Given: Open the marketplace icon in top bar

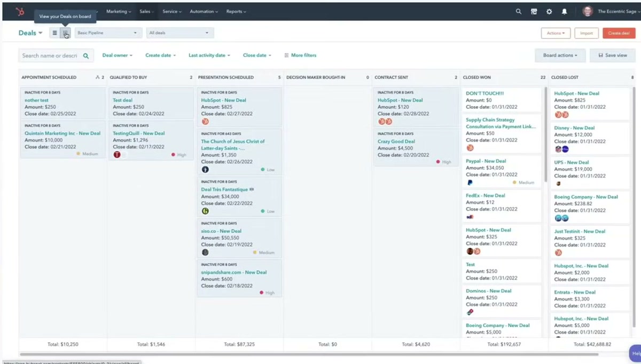Looking at the screenshot, I should pos(534,11).
